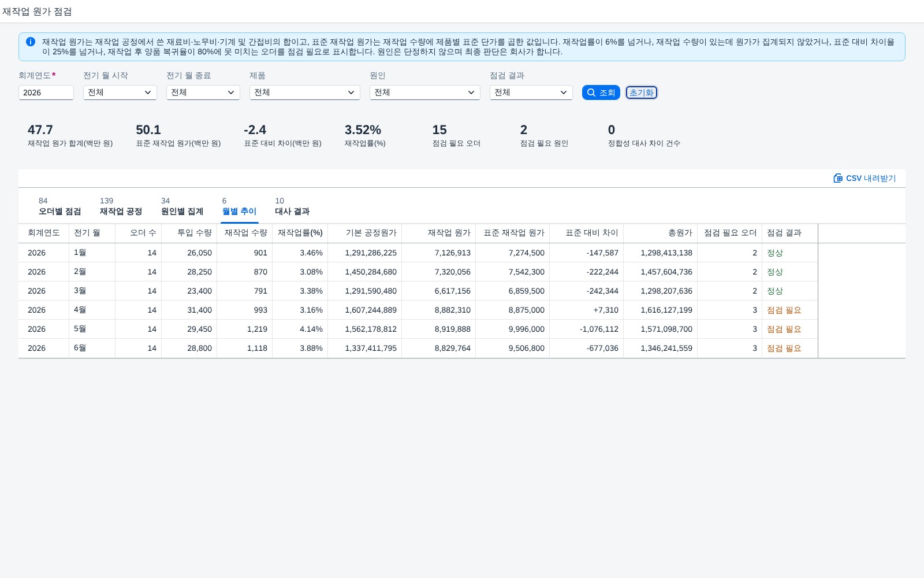Viewport: 924px width, 578px height.
Task: Click the 3.52% 재작업률 KPI tile
Action: (x=365, y=136)
